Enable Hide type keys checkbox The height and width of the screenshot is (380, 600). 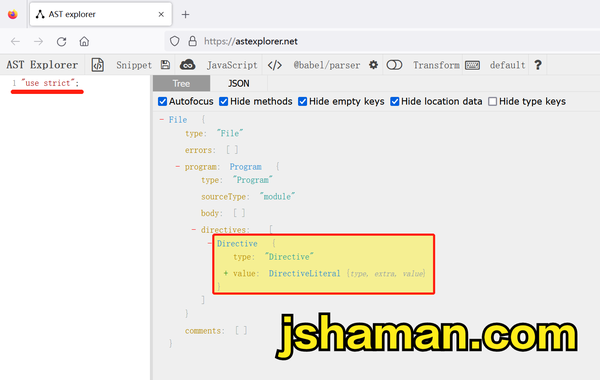[x=492, y=101]
